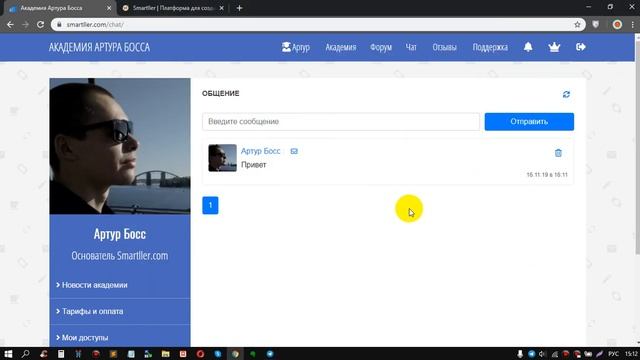
Task: Open Chrome profile avatar icon
Action: coord(617,24)
